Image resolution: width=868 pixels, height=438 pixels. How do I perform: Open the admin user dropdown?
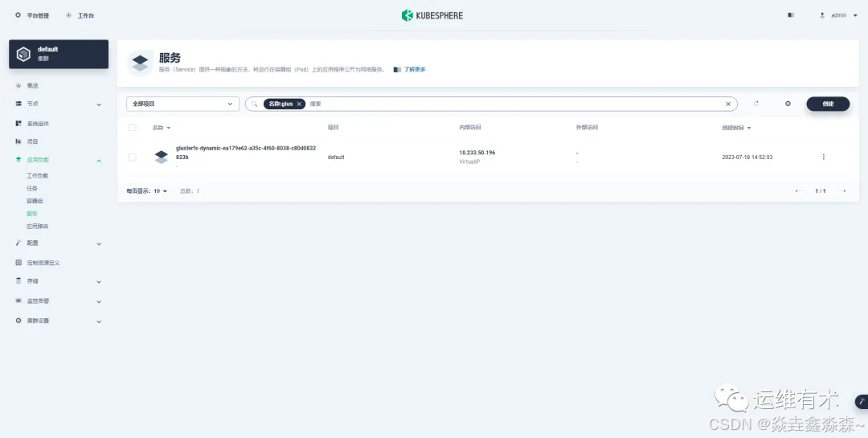pos(838,15)
